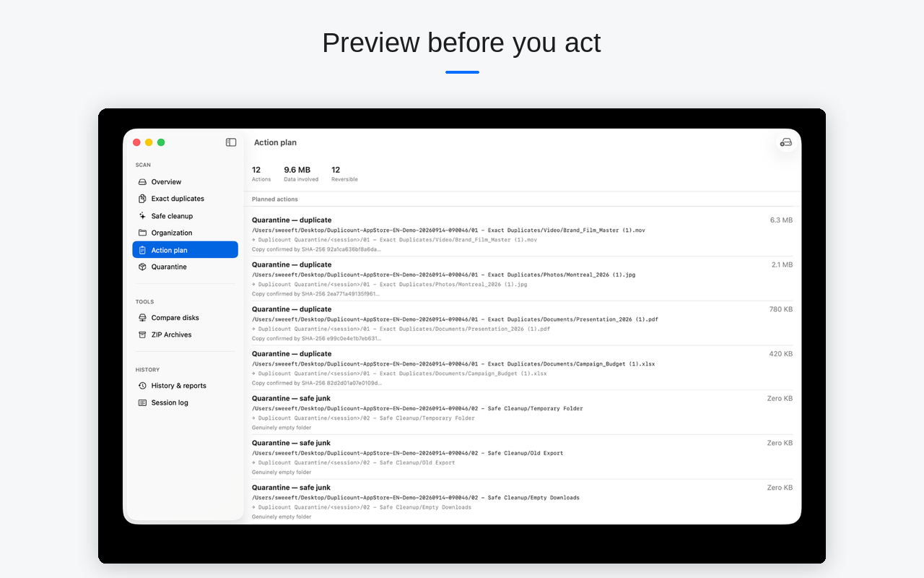Screen dimensions: 924x578
Task: Select the Temporary Folder safe junk row
Action: pyautogui.click(x=523, y=413)
